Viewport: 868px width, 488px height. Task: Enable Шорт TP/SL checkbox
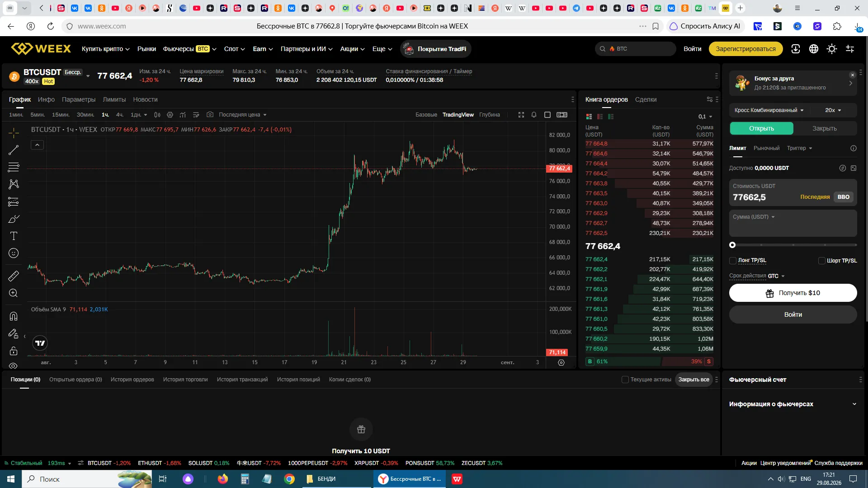coord(822,261)
